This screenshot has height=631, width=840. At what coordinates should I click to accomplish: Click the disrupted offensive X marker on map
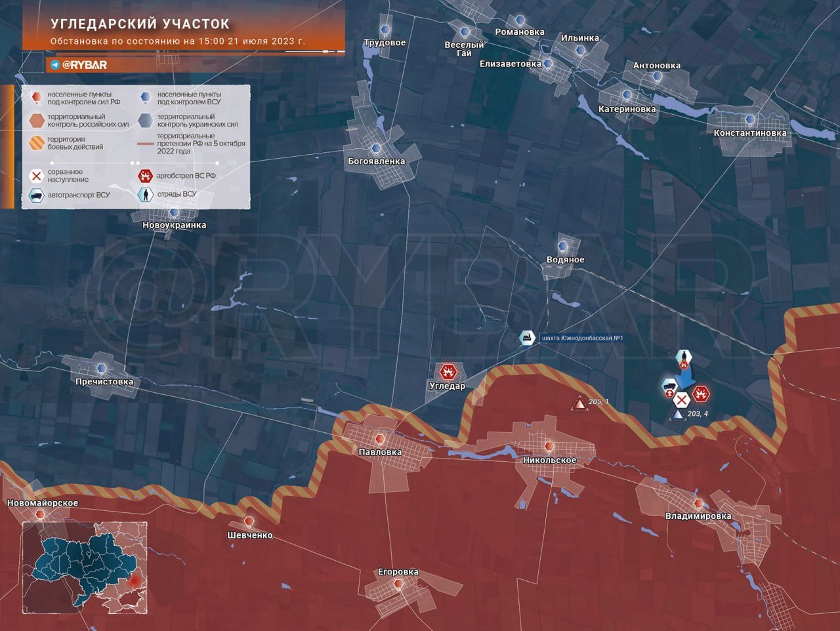coord(682,399)
